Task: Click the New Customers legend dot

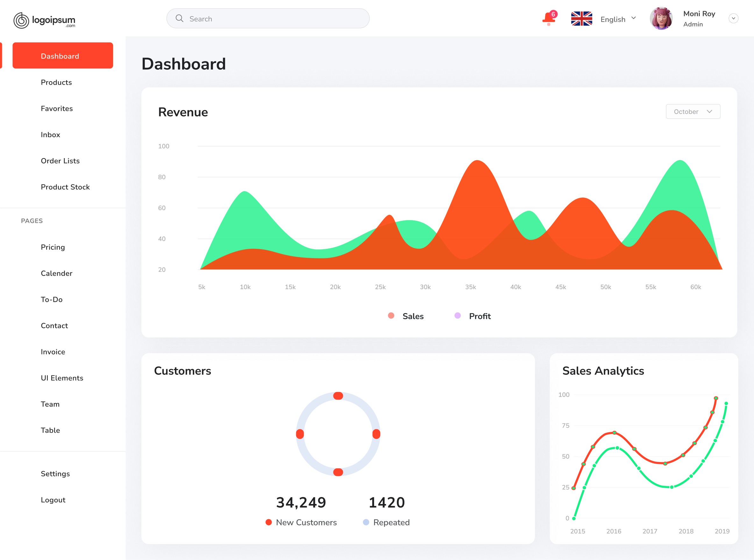Action: (x=269, y=522)
